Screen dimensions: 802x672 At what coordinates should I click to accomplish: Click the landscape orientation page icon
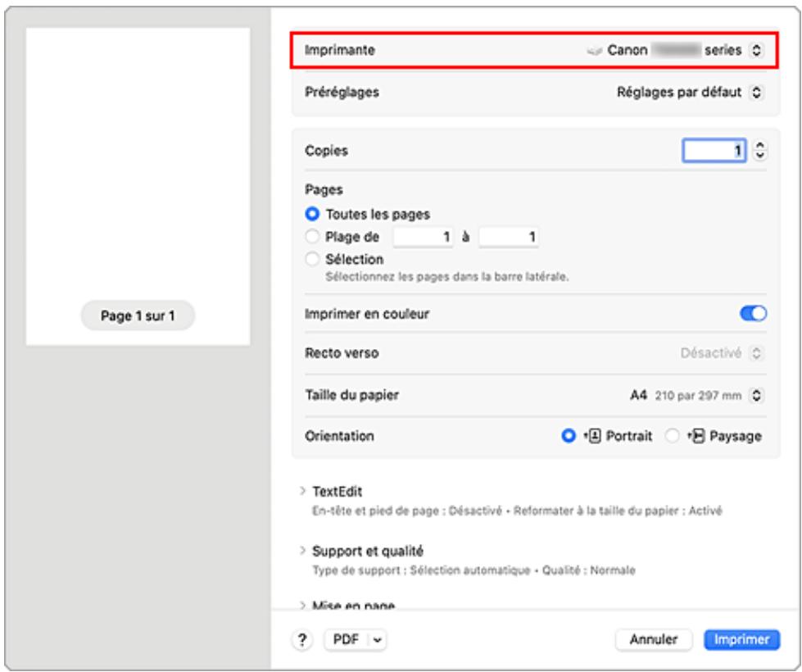click(x=698, y=436)
